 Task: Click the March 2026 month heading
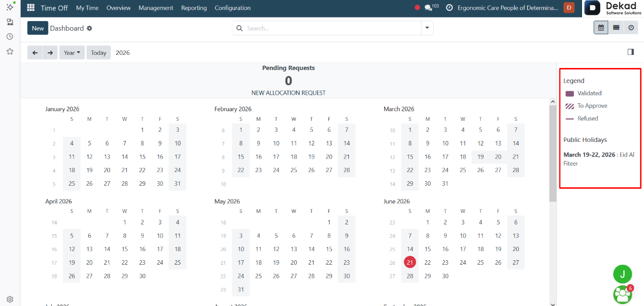pos(399,109)
